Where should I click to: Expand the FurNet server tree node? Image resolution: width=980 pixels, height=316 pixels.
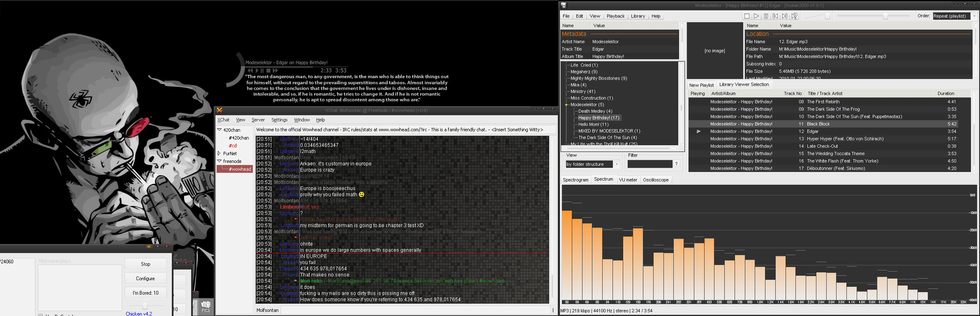point(220,153)
